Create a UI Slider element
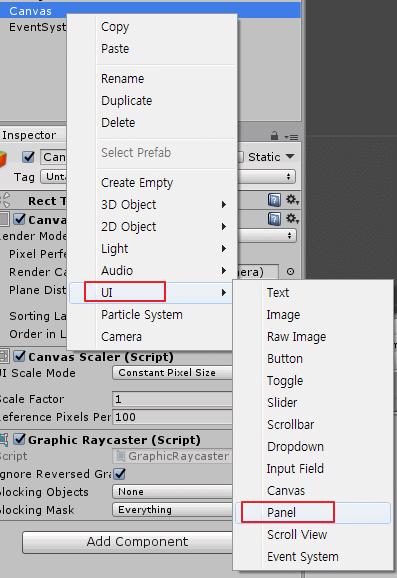This screenshot has height=578, width=397. pos(313,403)
